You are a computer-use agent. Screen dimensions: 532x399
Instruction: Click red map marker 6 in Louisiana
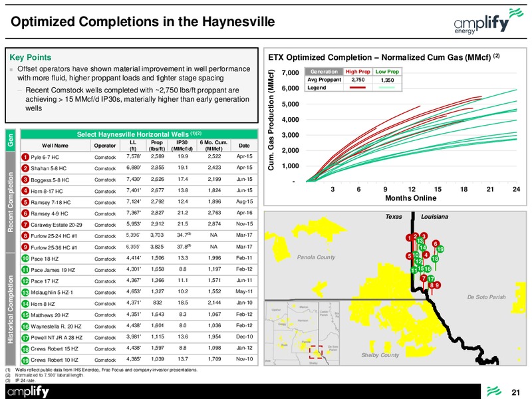pyautogui.click(x=436, y=243)
